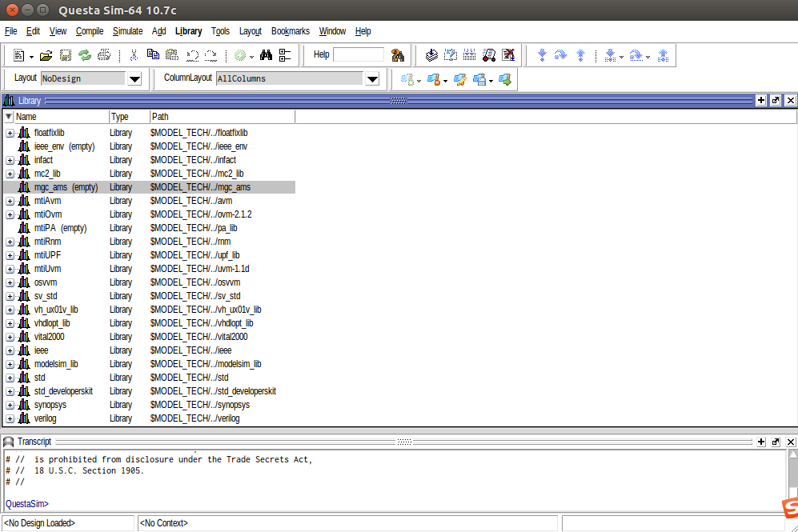Open the Simulate menu
This screenshot has height=532, width=798.
click(x=127, y=31)
